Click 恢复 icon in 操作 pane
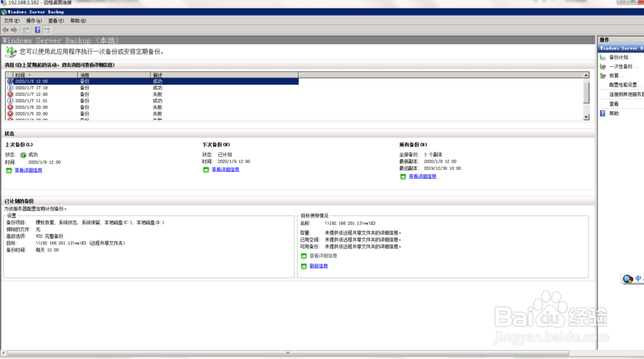644x359 pixels. click(x=603, y=75)
